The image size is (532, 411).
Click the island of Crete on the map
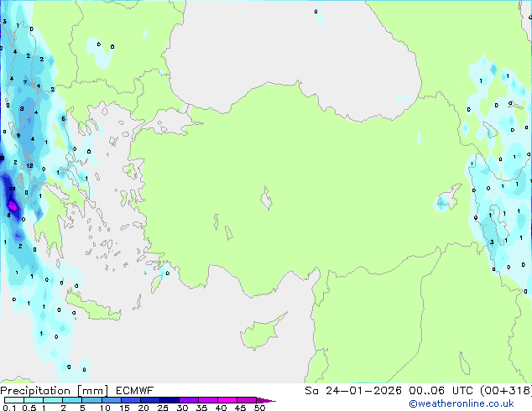point(93,307)
